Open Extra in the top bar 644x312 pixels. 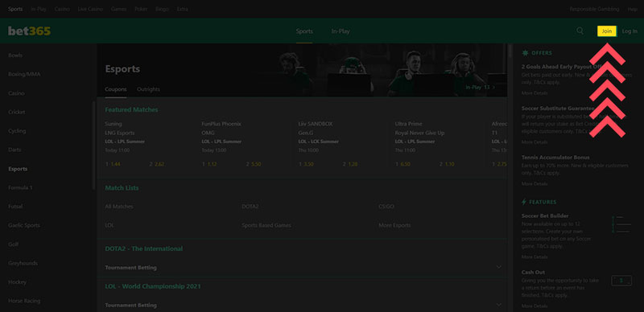click(183, 9)
